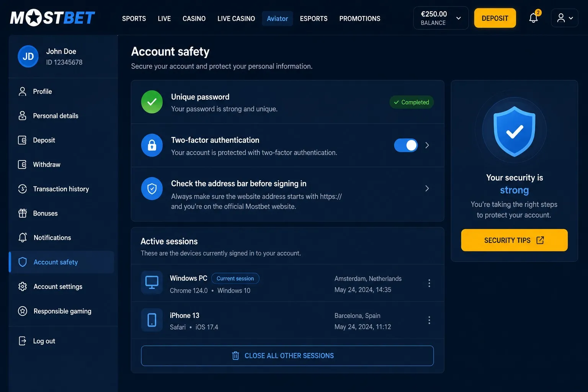Click the iPhone 13 phone icon
The height and width of the screenshot is (392, 588).
(152, 320)
